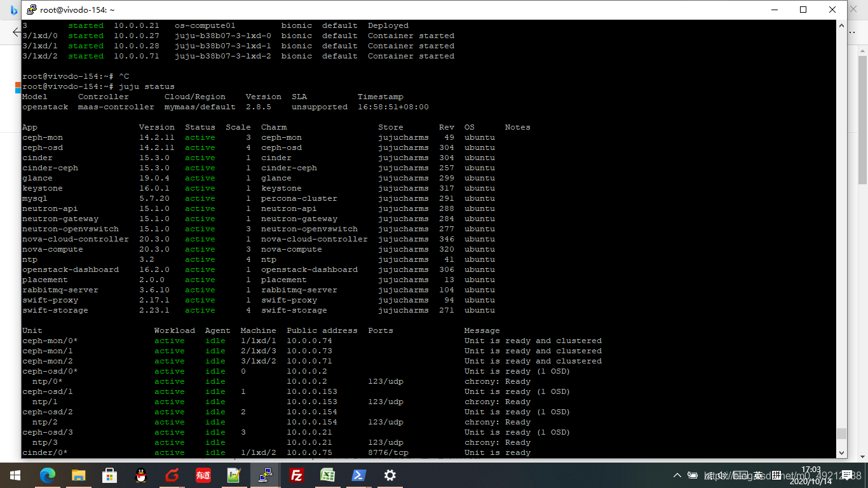This screenshot has width=868, height=488.
Task: Open the red swirl app in taskbar
Action: pos(172,475)
